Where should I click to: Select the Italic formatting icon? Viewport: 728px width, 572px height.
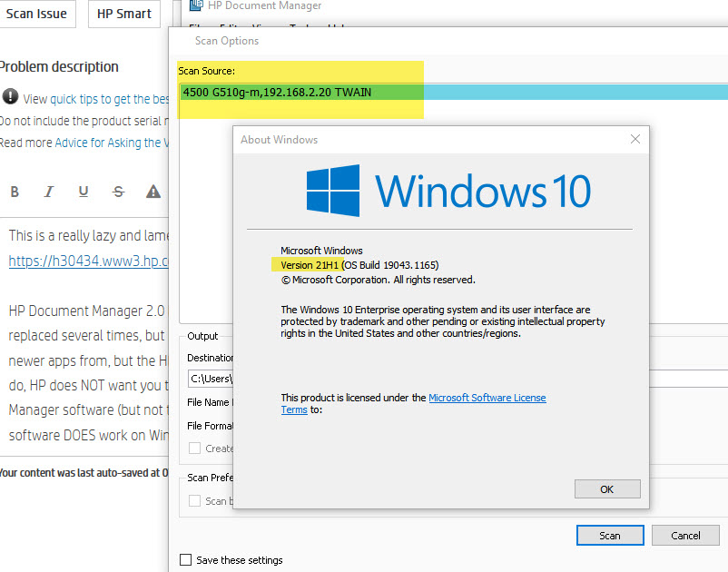coord(48,192)
